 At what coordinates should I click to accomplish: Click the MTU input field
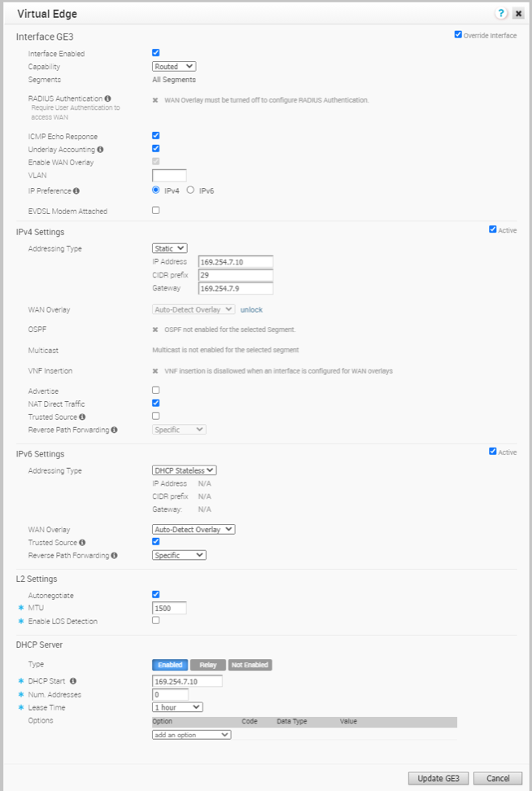pos(169,608)
